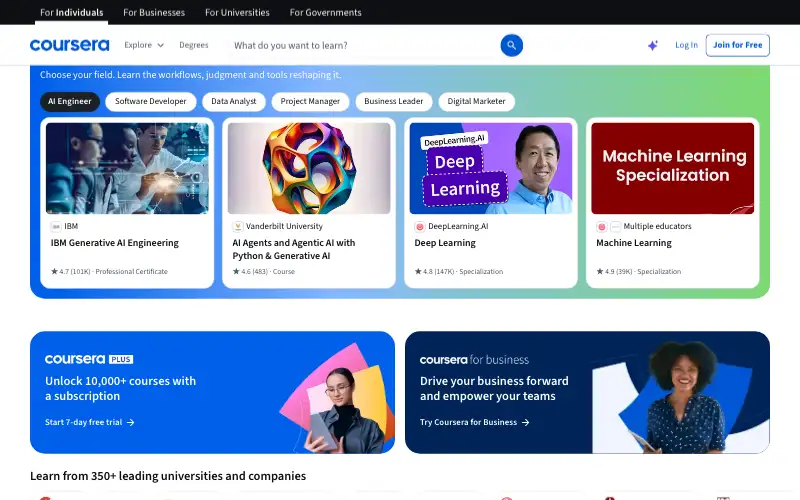The height and width of the screenshot is (500, 800).
Task: Switch to For Businesses tab
Action: click(x=154, y=12)
